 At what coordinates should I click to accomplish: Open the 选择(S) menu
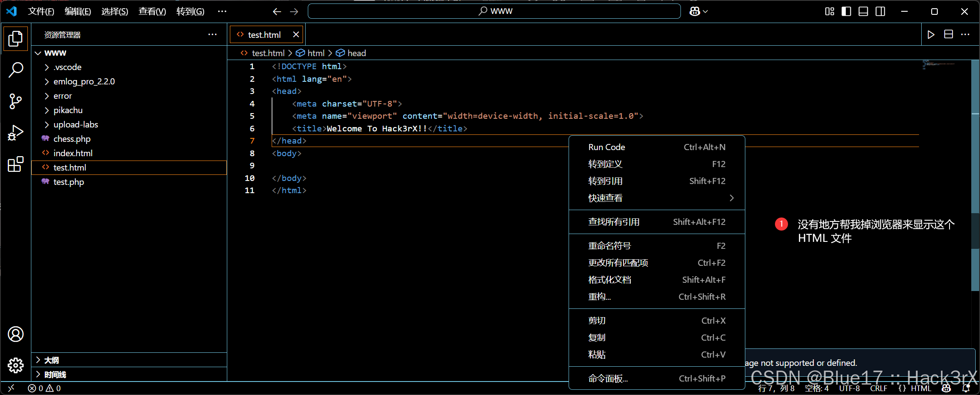pos(115,11)
